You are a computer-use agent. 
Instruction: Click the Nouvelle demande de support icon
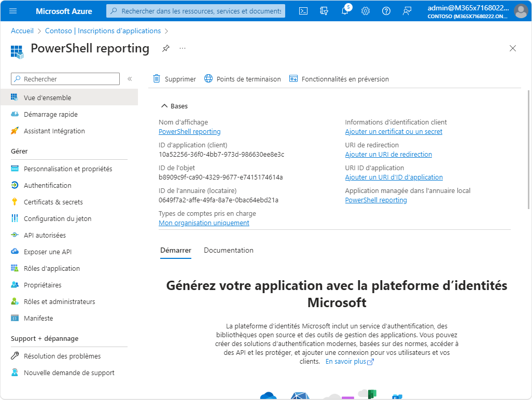[15, 372]
